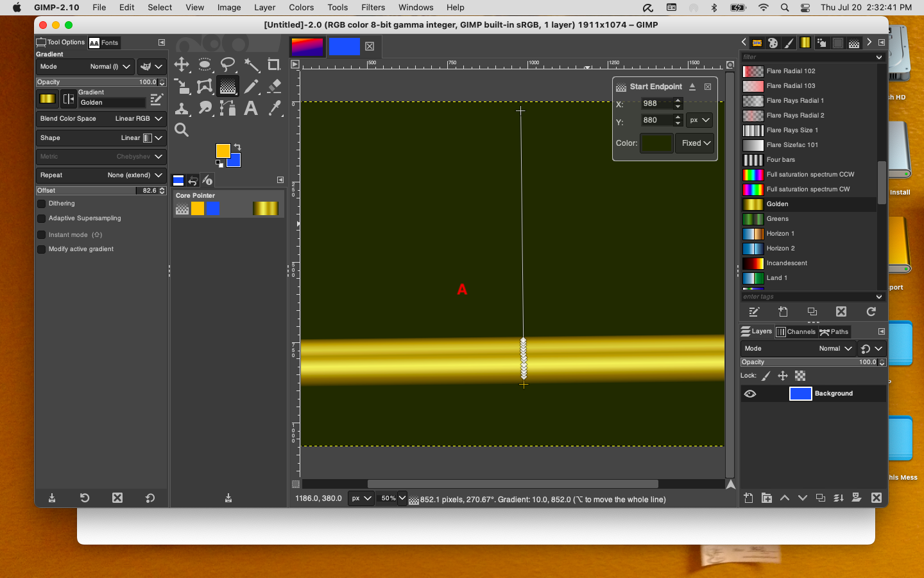Screen dimensions: 924x578
Task: Swap foreground and background colors
Action: click(x=237, y=147)
